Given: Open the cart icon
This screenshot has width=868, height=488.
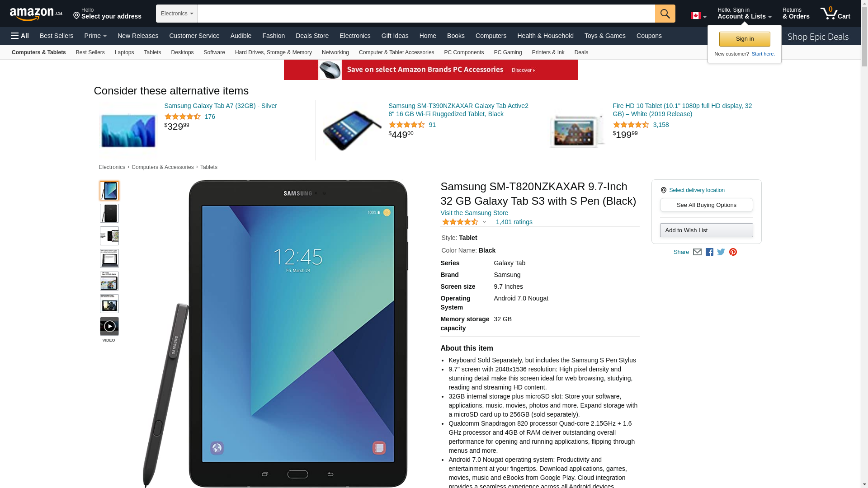Looking at the screenshot, I should tap(835, 14).
